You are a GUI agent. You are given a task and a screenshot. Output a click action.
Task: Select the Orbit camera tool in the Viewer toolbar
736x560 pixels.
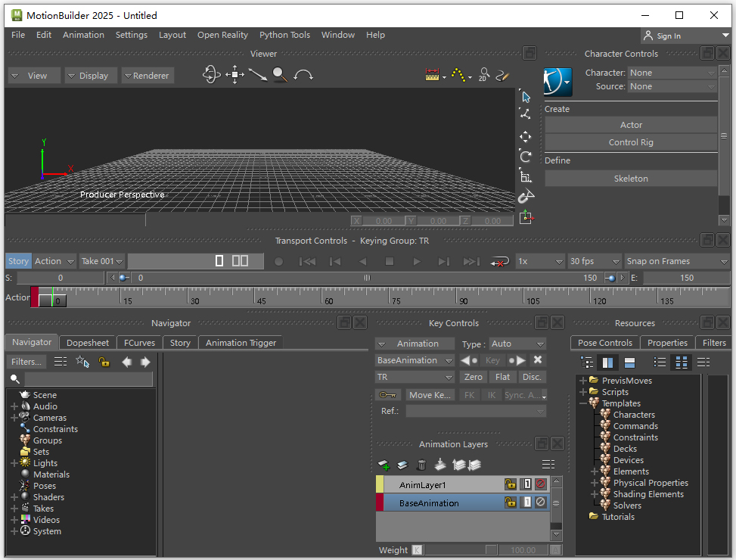(212, 75)
